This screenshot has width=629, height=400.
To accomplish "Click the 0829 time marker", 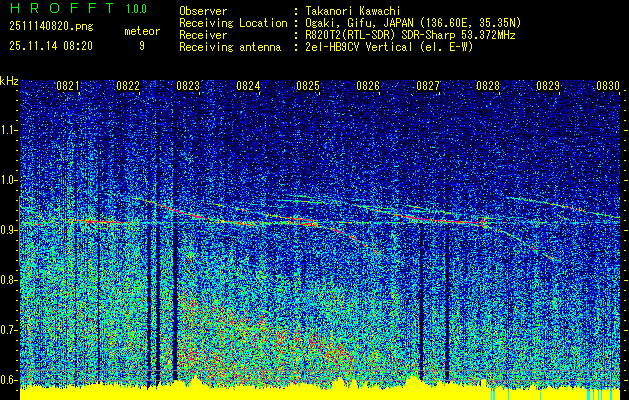I will pos(548,85).
